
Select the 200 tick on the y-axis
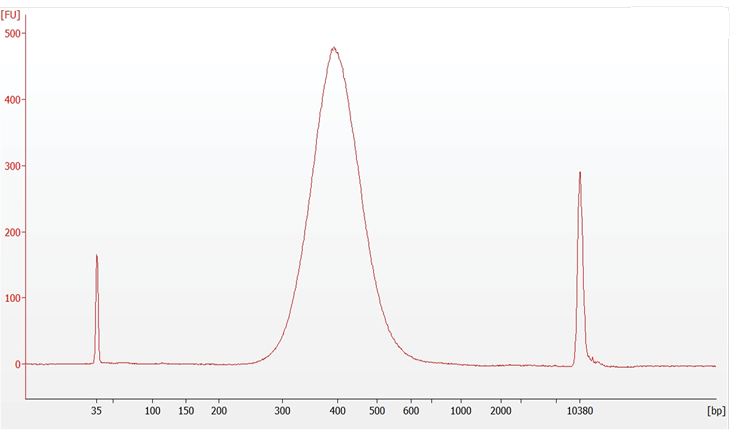[12, 232]
